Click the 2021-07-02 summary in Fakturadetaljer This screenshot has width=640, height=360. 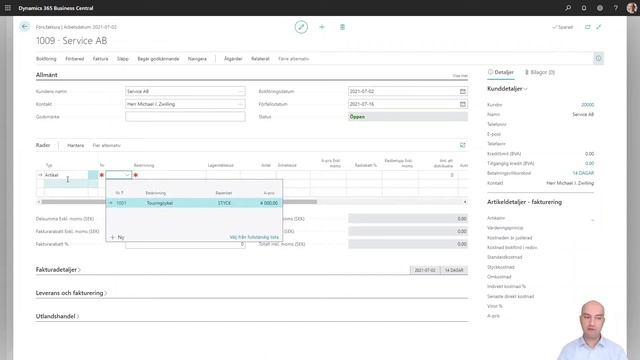coord(425,270)
